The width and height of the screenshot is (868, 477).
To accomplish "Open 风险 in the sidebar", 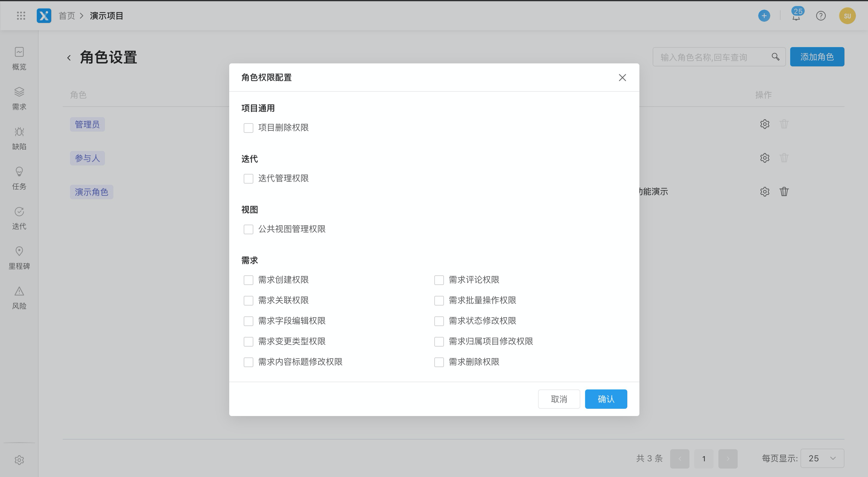I will (19, 298).
